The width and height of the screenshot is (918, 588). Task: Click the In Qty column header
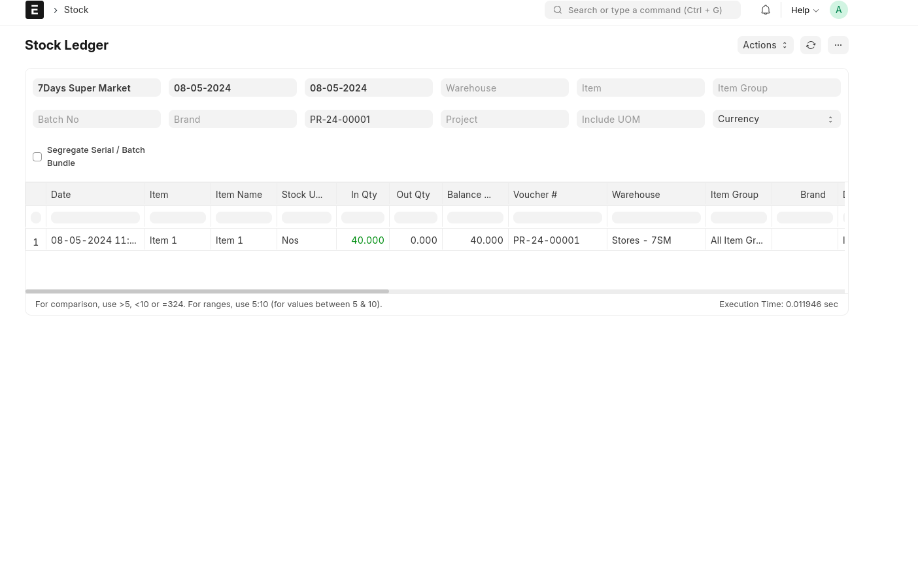click(x=364, y=195)
